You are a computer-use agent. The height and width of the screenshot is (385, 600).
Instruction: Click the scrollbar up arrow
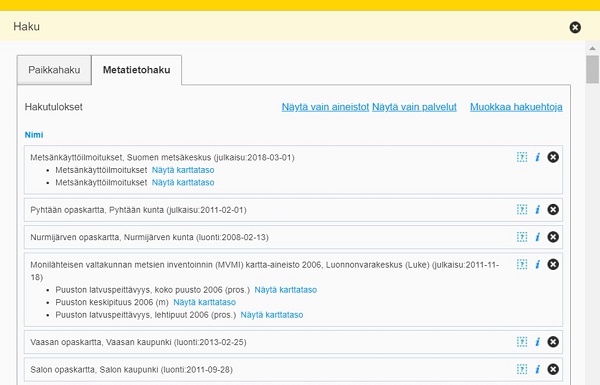click(x=592, y=48)
